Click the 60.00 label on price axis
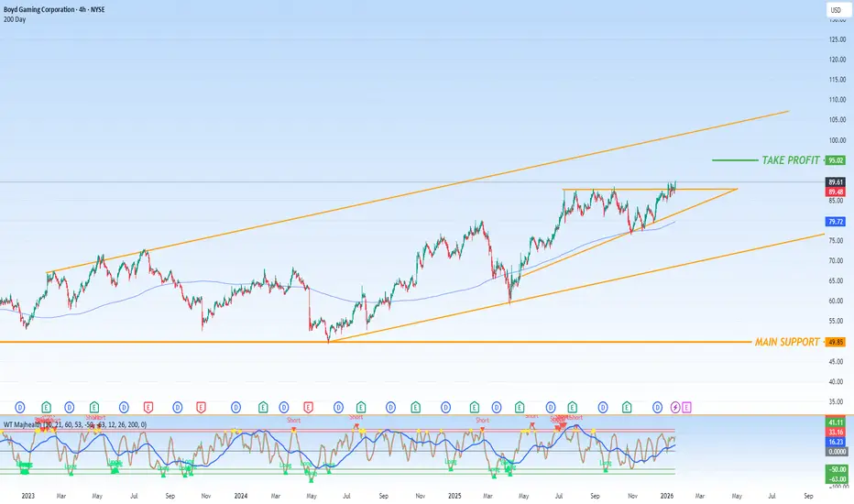This screenshot has width=854, height=504. point(836,301)
